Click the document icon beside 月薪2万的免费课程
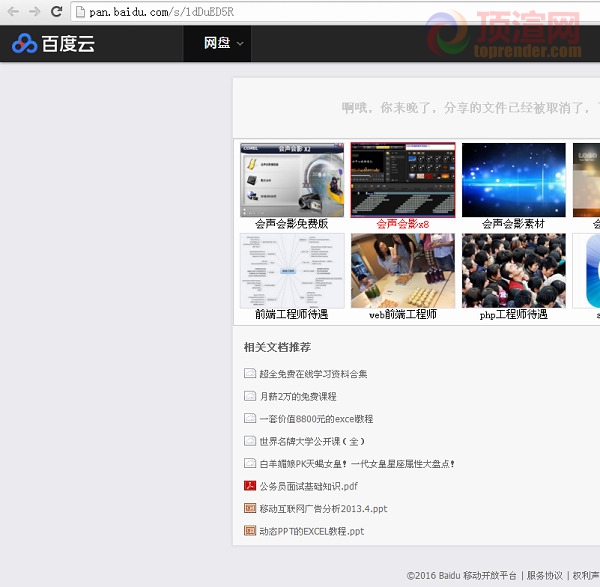The image size is (600, 587). click(x=250, y=396)
